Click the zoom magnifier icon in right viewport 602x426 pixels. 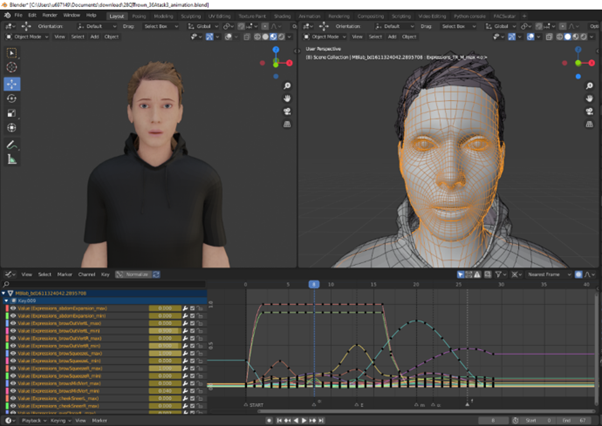[587, 84]
